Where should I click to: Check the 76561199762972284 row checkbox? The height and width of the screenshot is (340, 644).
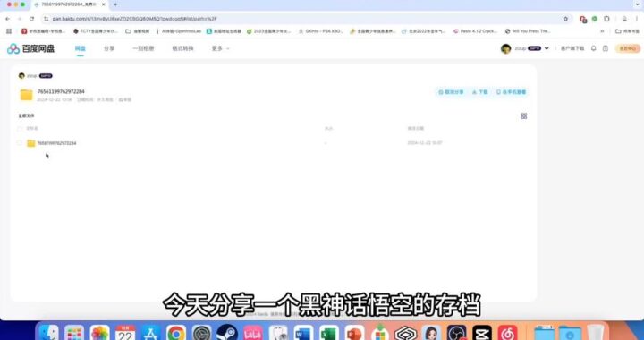point(20,143)
